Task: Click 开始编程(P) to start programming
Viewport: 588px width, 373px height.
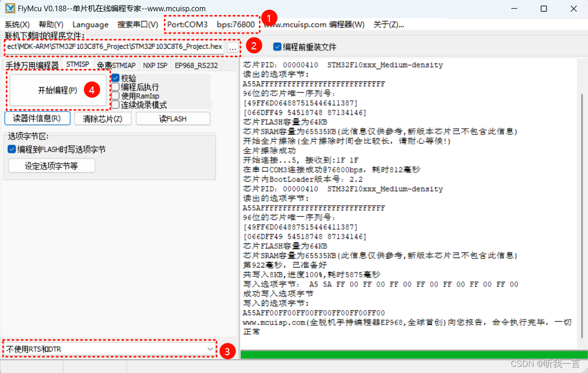Action: (x=57, y=90)
